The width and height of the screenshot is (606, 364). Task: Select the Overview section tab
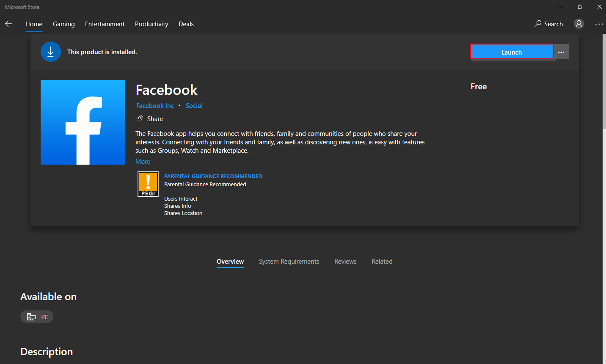tap(230, 262)
